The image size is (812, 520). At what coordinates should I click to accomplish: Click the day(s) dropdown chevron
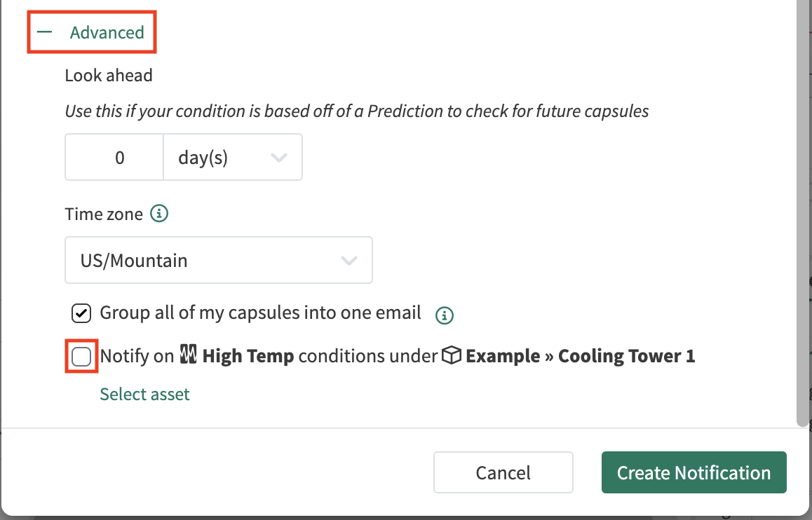click(279, 157)
